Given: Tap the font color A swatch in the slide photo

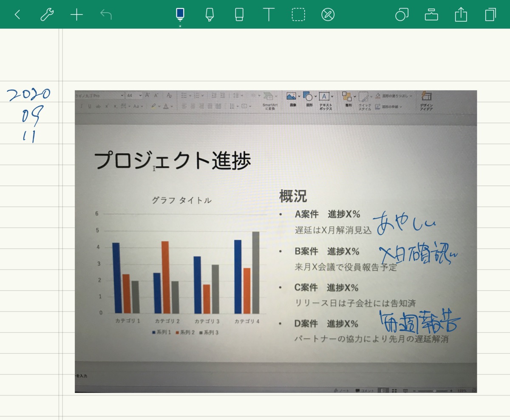Looking at the screenshot, I should pos(166,107).
